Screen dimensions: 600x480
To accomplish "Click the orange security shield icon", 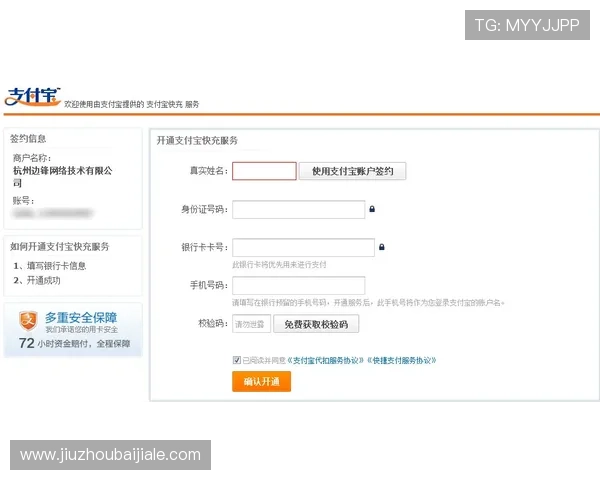I will 28,321.
